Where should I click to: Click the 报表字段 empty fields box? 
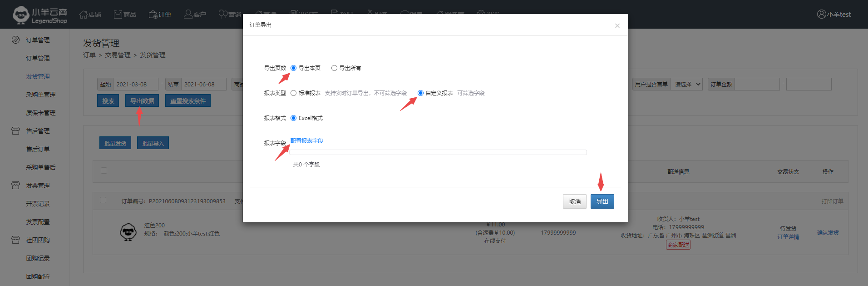click(438, 152)
